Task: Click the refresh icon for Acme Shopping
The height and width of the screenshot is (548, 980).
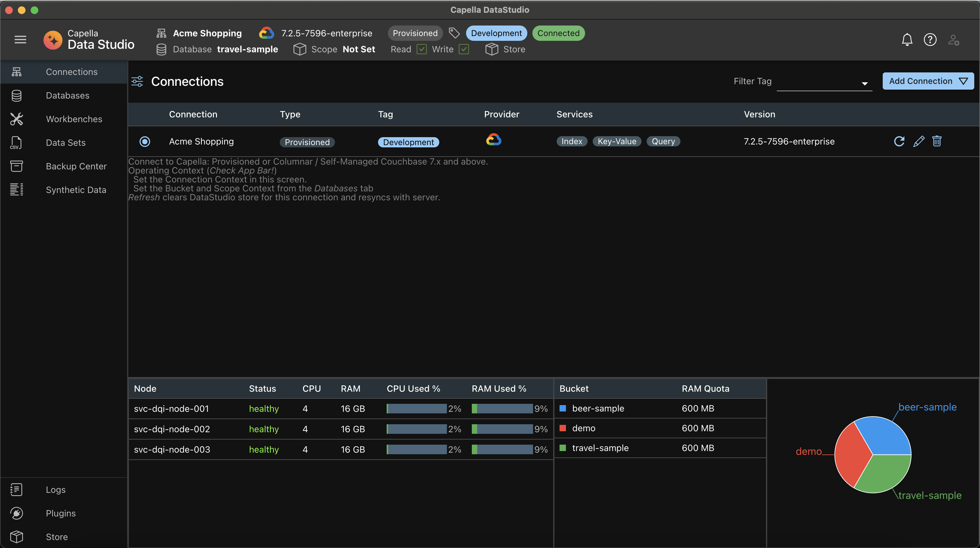Action: click(899, 141)
